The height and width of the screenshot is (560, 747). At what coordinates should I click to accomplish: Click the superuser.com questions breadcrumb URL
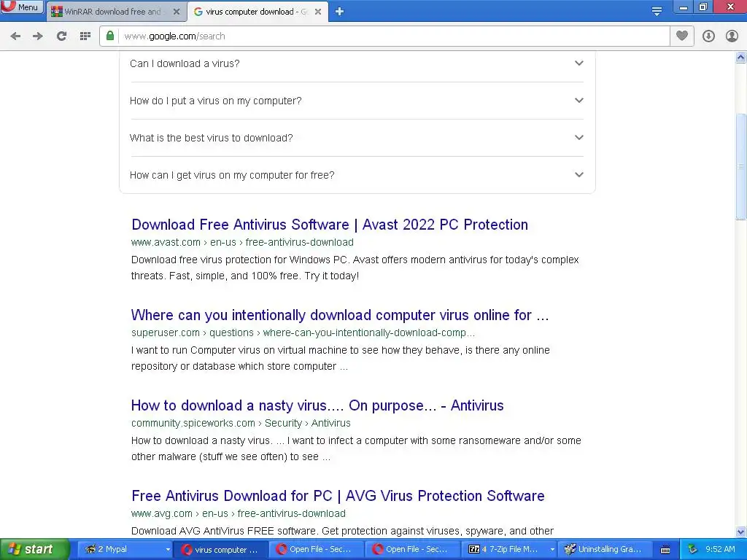coord(303,332)
